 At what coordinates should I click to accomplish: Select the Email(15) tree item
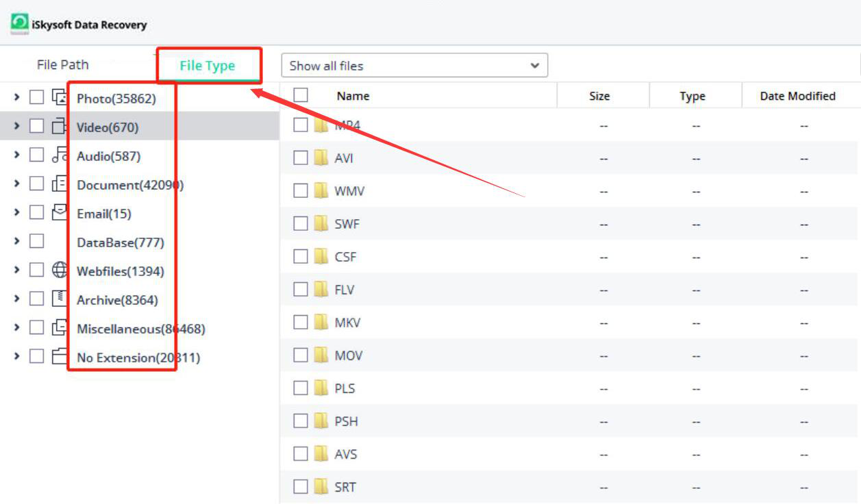click(x=104, y=214)
